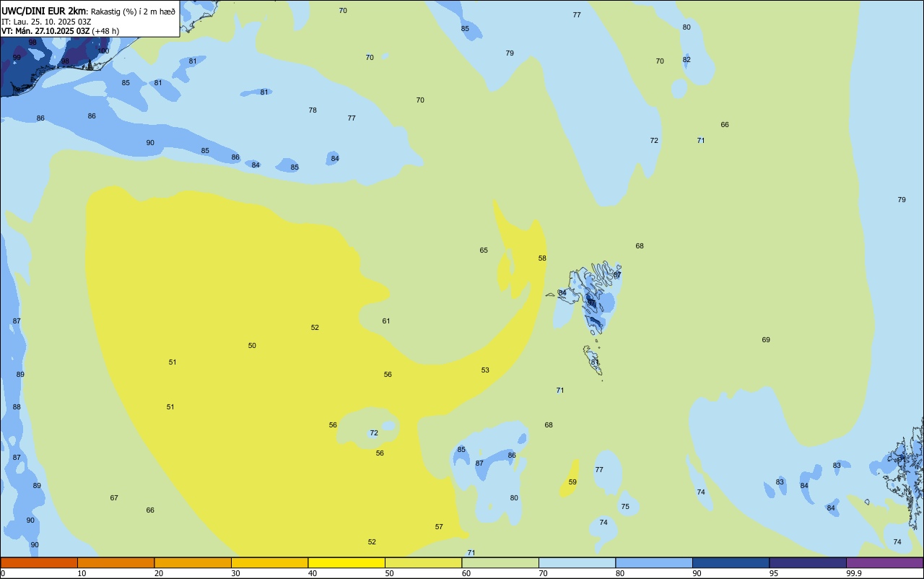Click the legend scale label '20'
The height and width of the screenshot is (579, 924).
(159, 573)
